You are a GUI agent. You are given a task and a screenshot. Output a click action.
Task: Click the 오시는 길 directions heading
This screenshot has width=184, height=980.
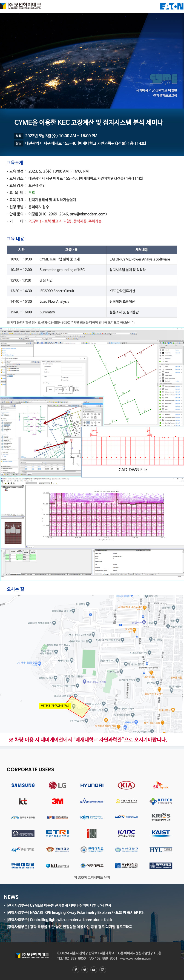point(15,589)
